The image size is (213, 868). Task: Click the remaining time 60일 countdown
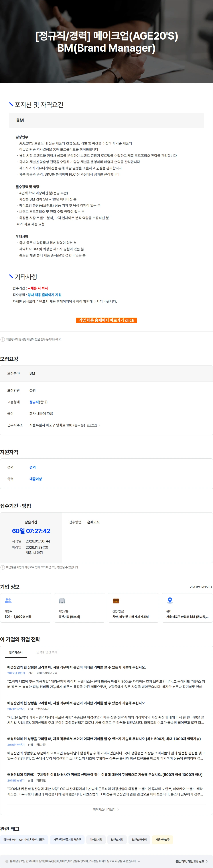click(31, 531)
